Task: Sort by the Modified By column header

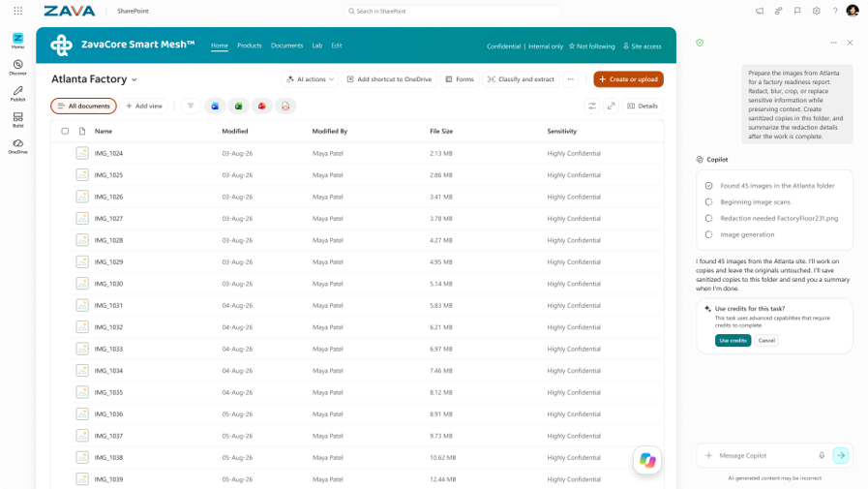Action: pos(329,132)
